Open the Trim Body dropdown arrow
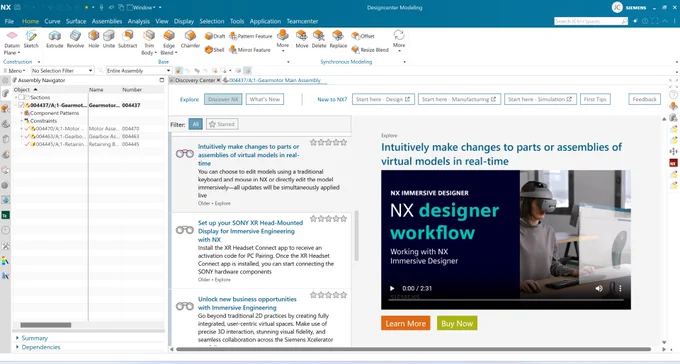 click(x=155, y=53)
